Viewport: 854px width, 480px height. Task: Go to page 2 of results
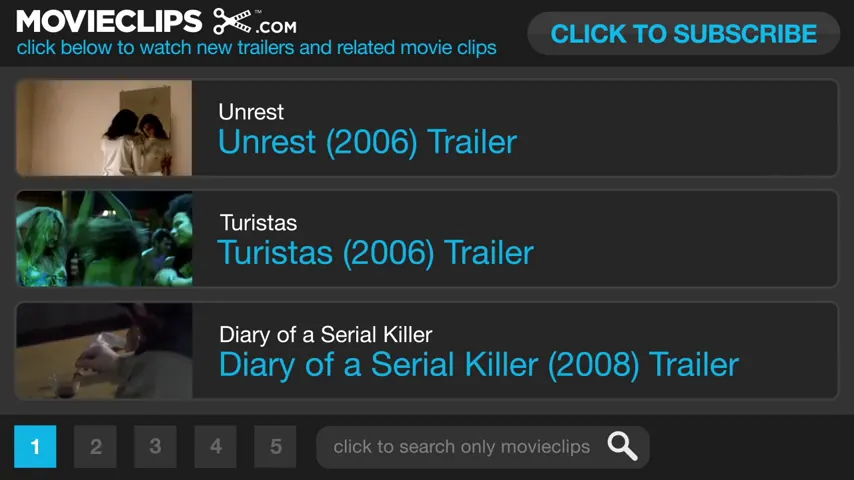(96, 446)
